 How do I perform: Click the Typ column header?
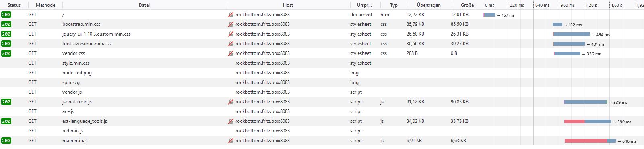394,5
